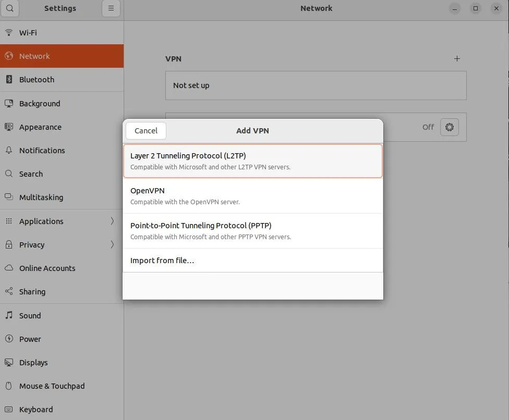This screenshot has width=509, height=420.
Task: Select Layer 2 Tunneling Protocol (L2TP)
Action: tap(252, 161)
